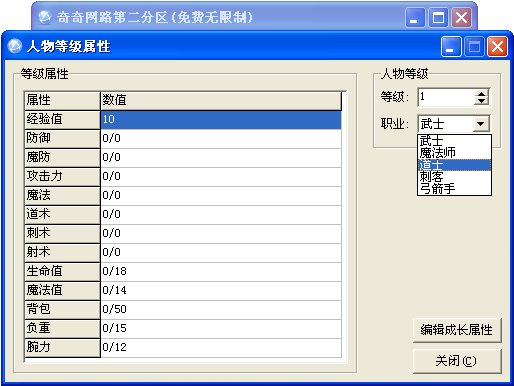
Task: Close the 人物等级属性 dialog with X
Action: click(x=497, y=46)
